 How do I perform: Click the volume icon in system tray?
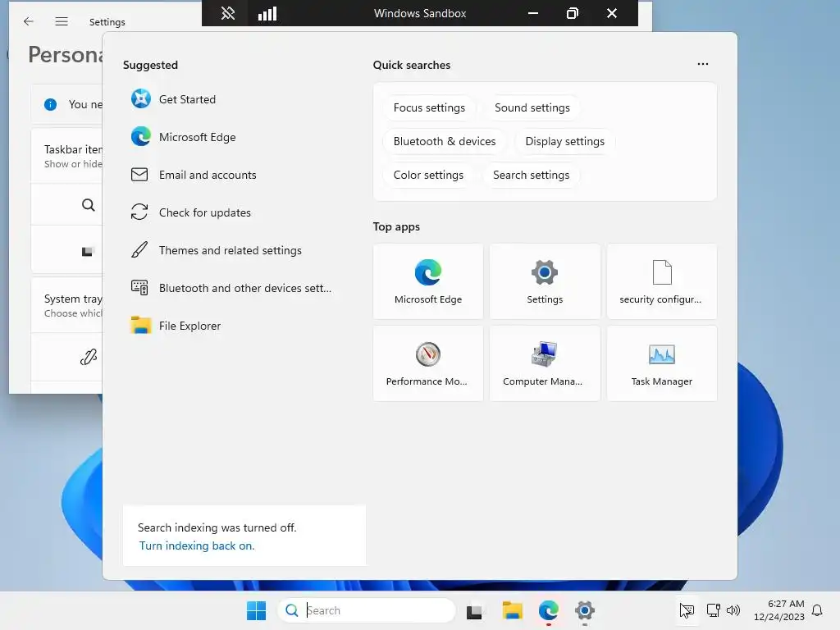[733, 610]
